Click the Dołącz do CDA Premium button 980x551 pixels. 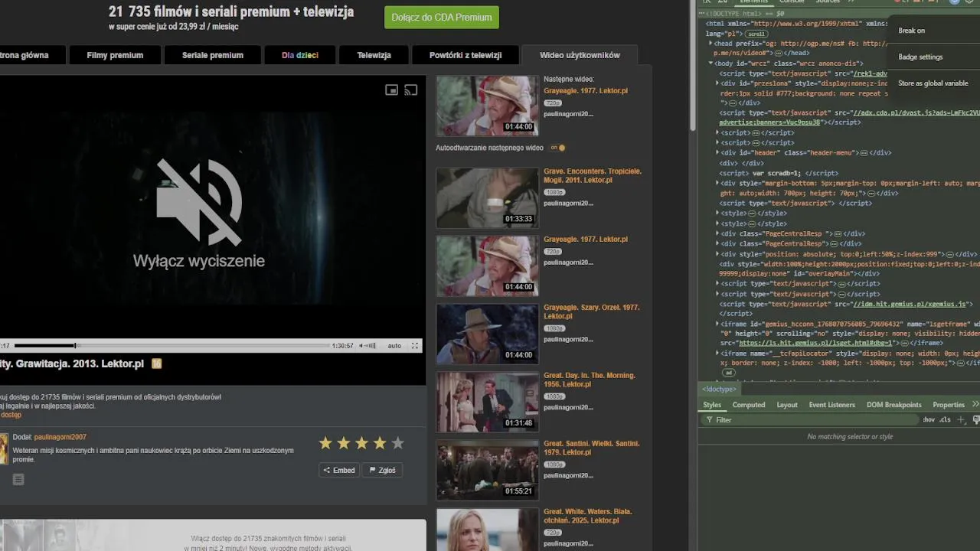point(441,17)
